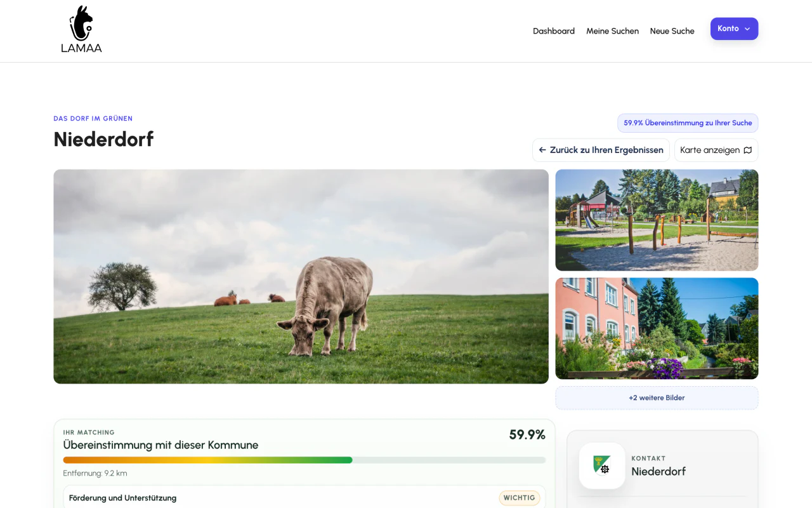Click the Entfernung: 9.2 km text
The width and height of the screenshot is (812, 508).
click(95, 473)
